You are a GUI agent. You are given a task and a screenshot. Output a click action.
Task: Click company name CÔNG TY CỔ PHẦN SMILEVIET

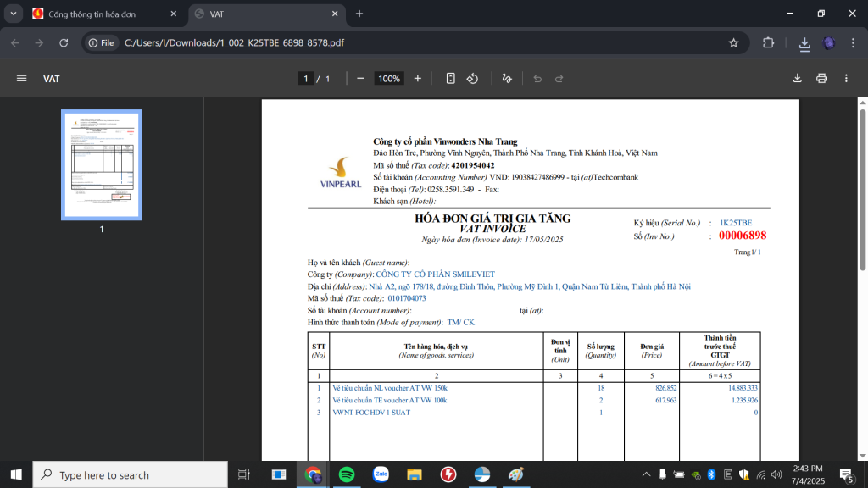(x=435, y=274)
